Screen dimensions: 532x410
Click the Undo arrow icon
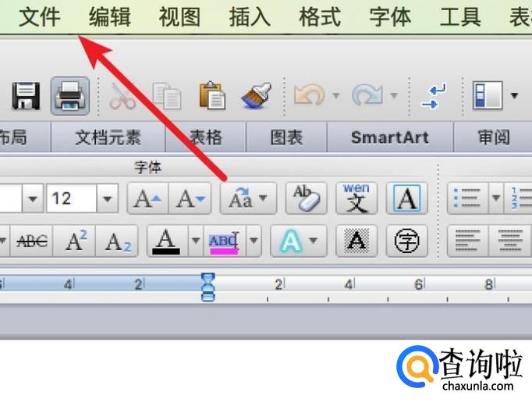(309, 94)
